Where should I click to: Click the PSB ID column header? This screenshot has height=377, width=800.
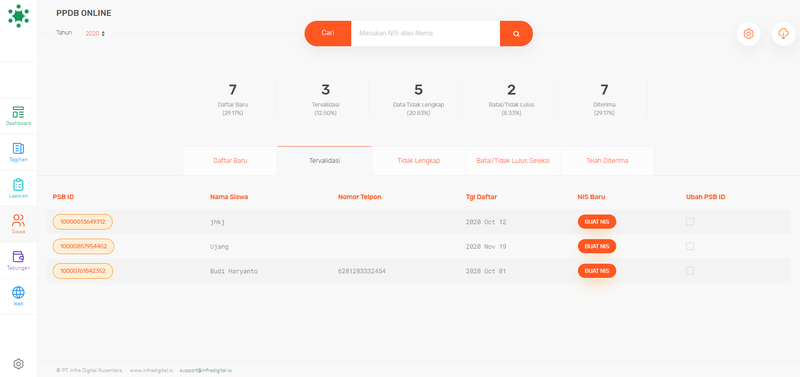(64, 197)
